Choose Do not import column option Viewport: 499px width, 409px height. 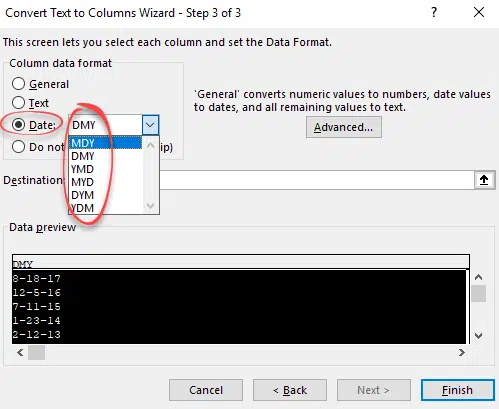18,147
